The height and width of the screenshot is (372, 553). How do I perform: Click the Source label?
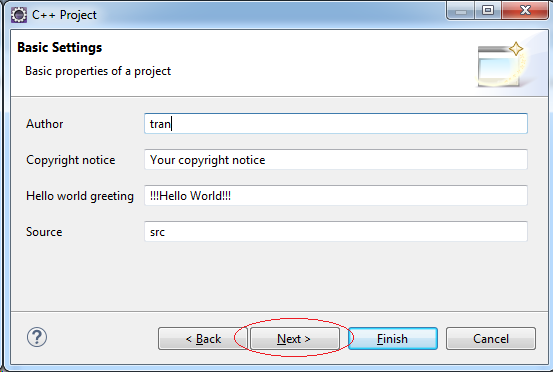(x=44, y=232)
